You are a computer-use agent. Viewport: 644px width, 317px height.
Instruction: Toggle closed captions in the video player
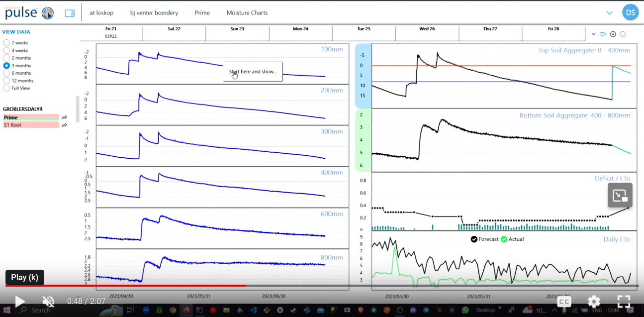[x=564, y=302]
